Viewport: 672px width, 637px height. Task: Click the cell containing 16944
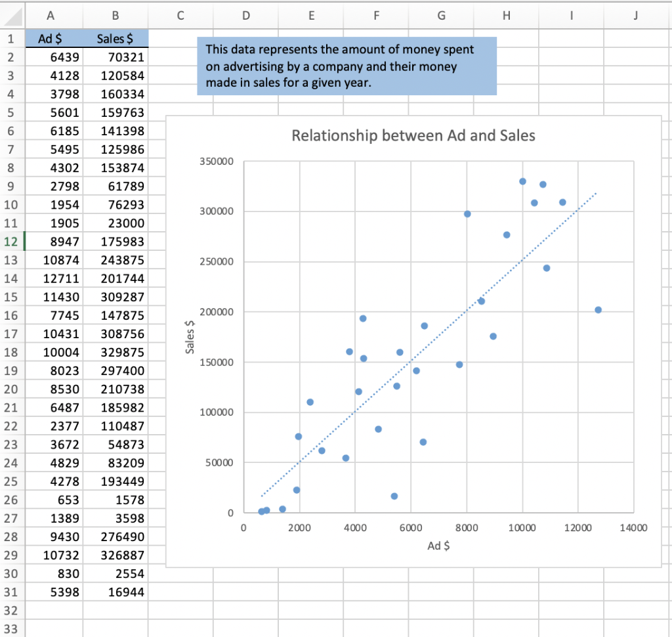pyautogui.click(x=115, y=592)
